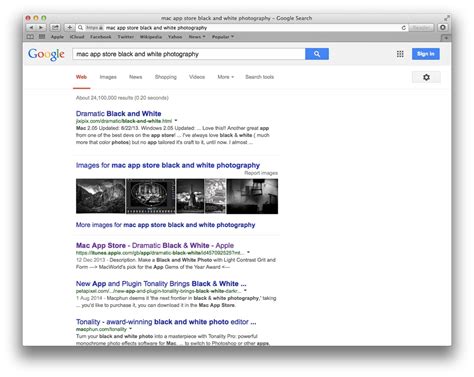
Task: Click the blue Google search button
Action: 317,54
